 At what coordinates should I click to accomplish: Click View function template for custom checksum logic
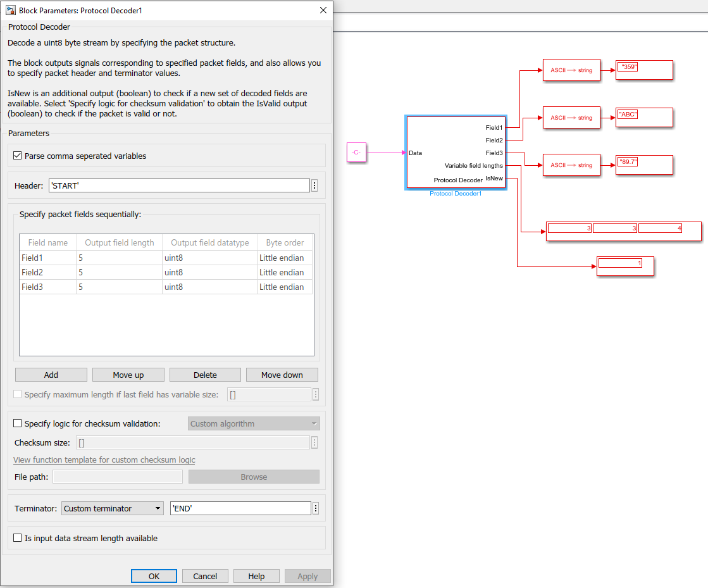[x=104, y=460]
